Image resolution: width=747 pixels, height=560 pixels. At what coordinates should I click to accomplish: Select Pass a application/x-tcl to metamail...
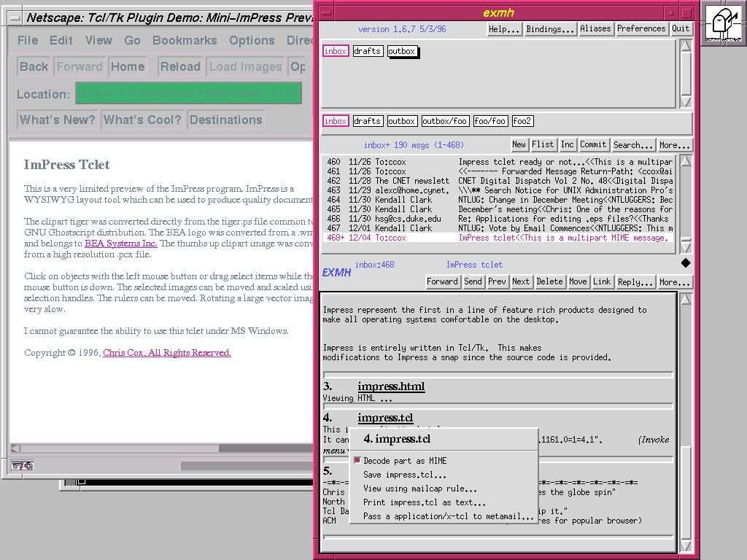tap(448, 516)
